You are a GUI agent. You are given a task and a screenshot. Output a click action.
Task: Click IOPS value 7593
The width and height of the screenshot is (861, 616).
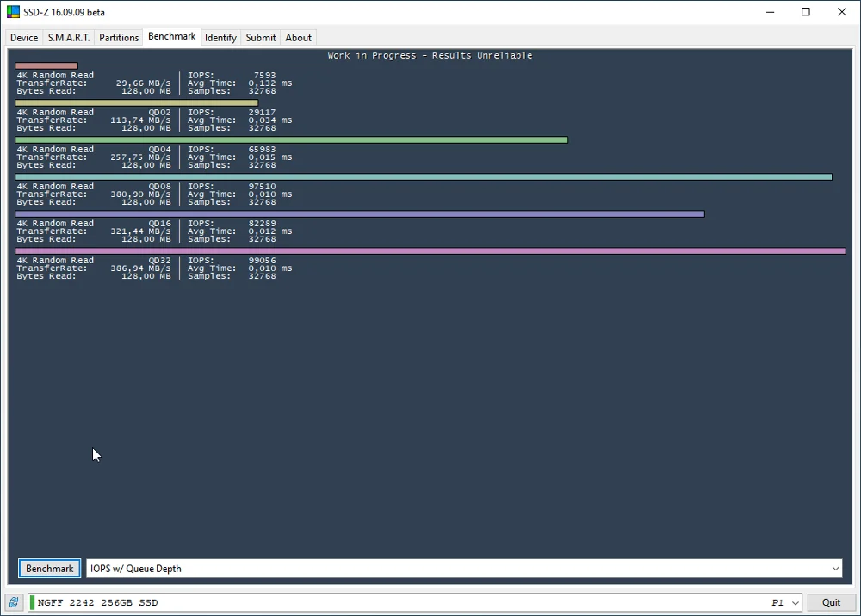pyautogui.click(x=264, y=75)
